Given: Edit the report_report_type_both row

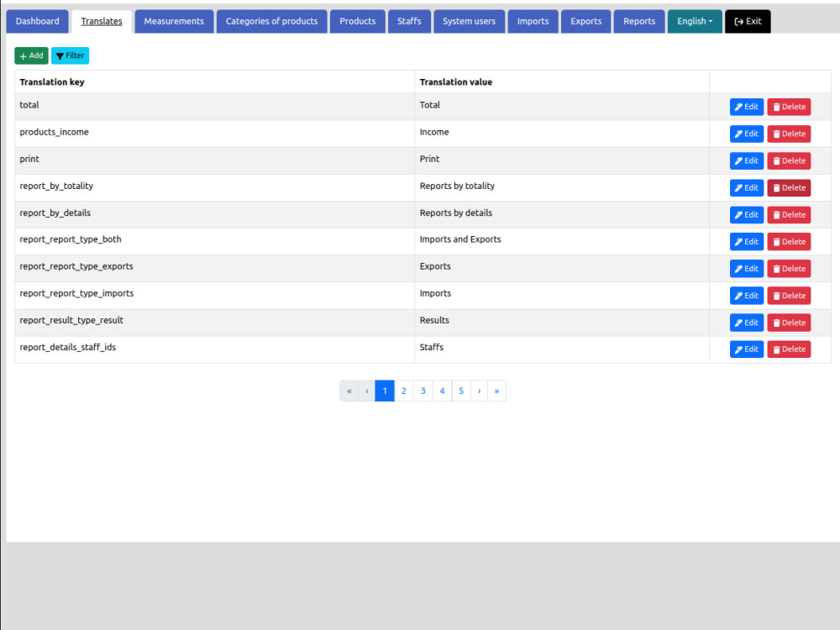Looking at the screenshot, I should pyautogui.click(x=747, y=242).
